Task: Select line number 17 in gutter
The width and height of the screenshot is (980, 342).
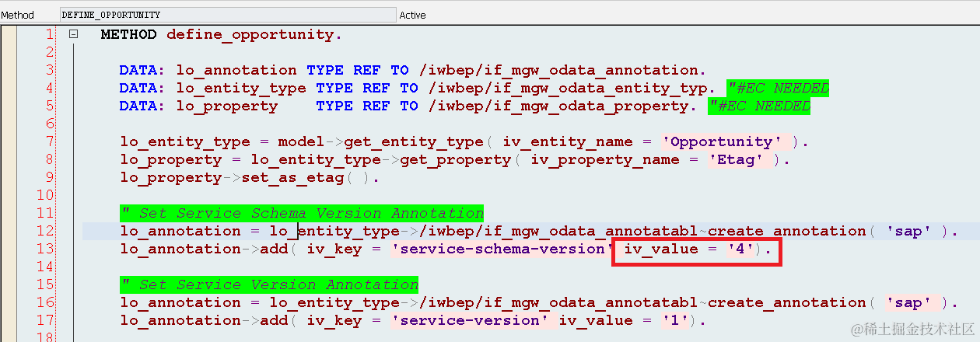Action: pyautogui.click(x=45, y=320)
